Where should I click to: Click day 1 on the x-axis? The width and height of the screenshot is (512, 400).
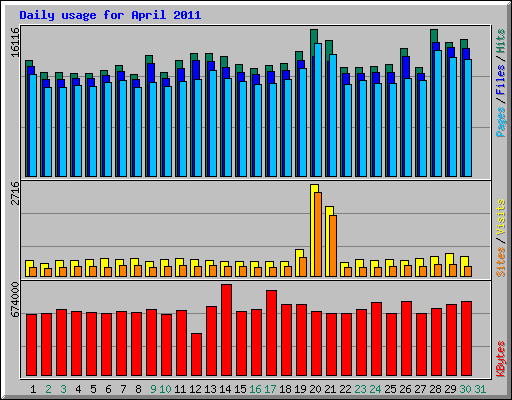[33, 389]
